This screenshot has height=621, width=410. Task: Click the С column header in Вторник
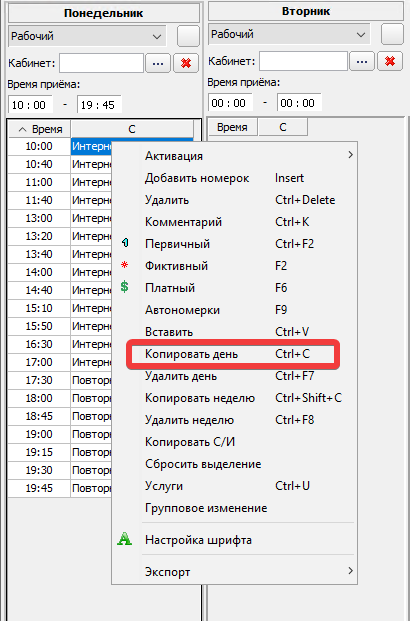pos(282,127)
